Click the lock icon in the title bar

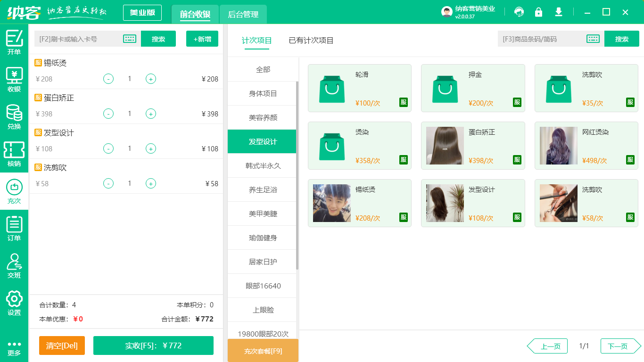click(x=539, y=12)
